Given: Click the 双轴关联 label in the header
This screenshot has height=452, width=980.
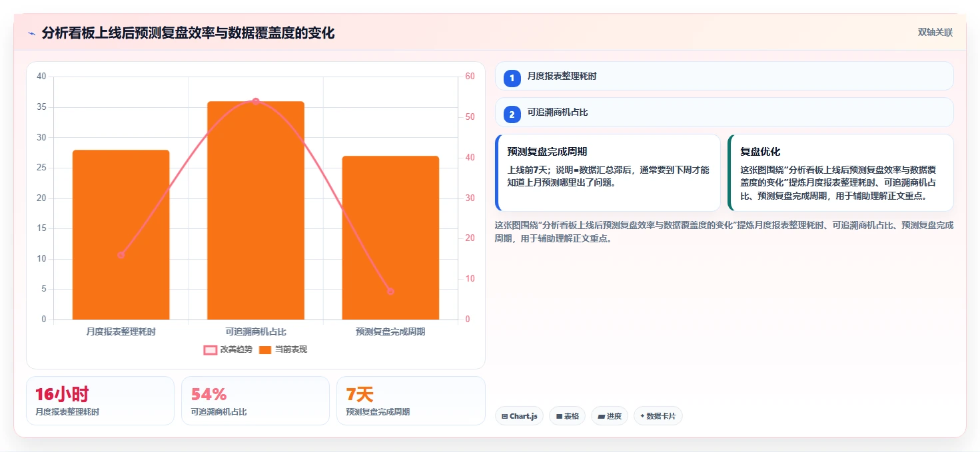Looking at the screenshot, I should (935, 32).
